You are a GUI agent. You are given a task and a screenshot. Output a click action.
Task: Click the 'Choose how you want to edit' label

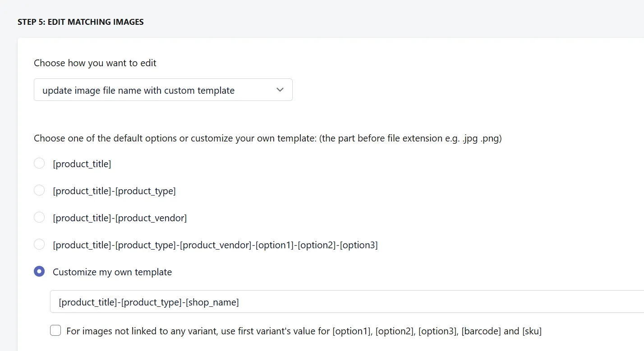tap(95, 63)
